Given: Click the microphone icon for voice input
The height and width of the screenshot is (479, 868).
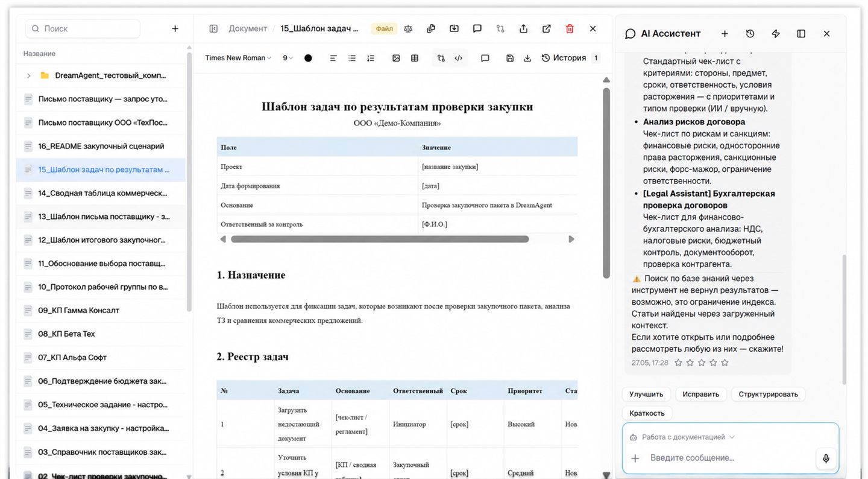Looking at the screenshot, I should (x=826, y=458).
